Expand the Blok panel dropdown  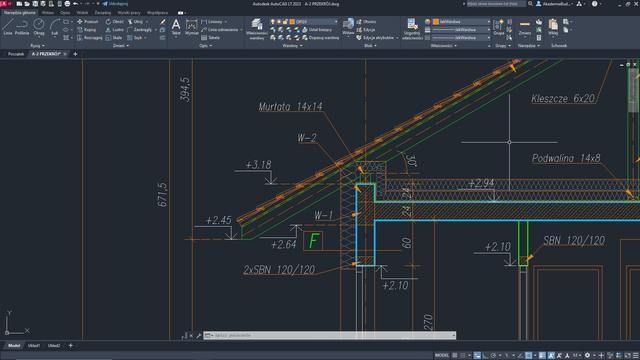point(370,46)
